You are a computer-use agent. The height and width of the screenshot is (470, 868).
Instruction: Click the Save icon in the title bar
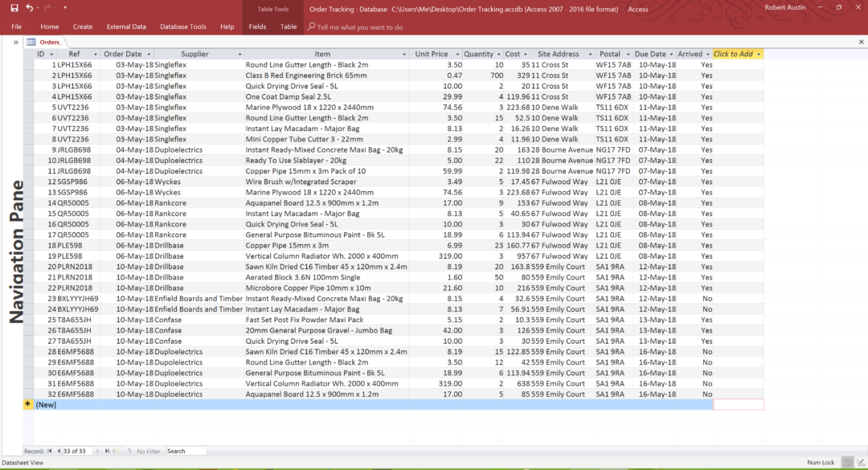coord(14,8)
